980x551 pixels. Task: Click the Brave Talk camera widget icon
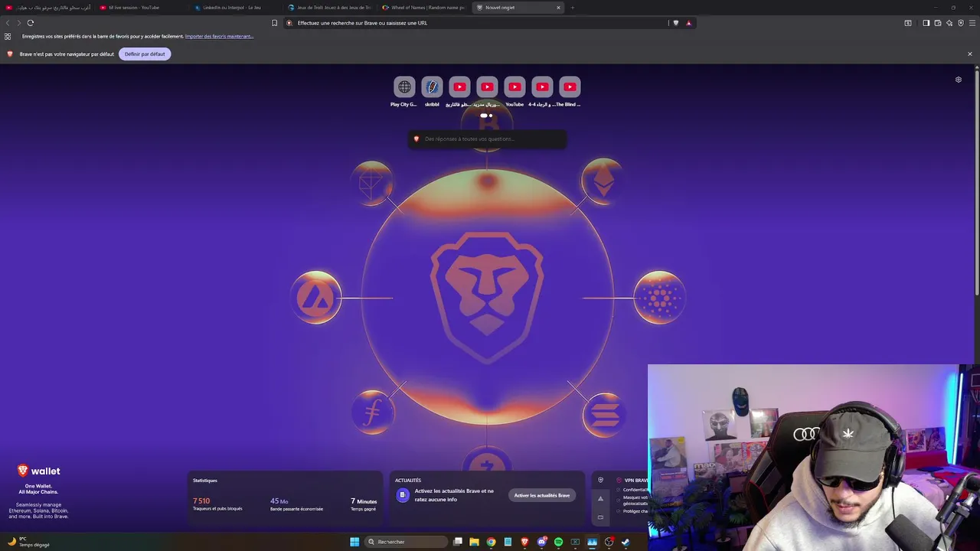(600, 517)
